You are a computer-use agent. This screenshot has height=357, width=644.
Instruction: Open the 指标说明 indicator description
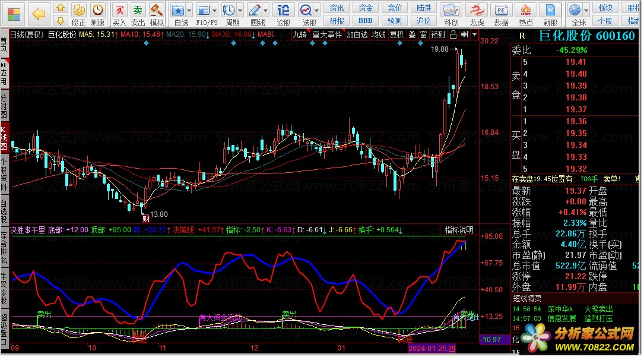459,230
